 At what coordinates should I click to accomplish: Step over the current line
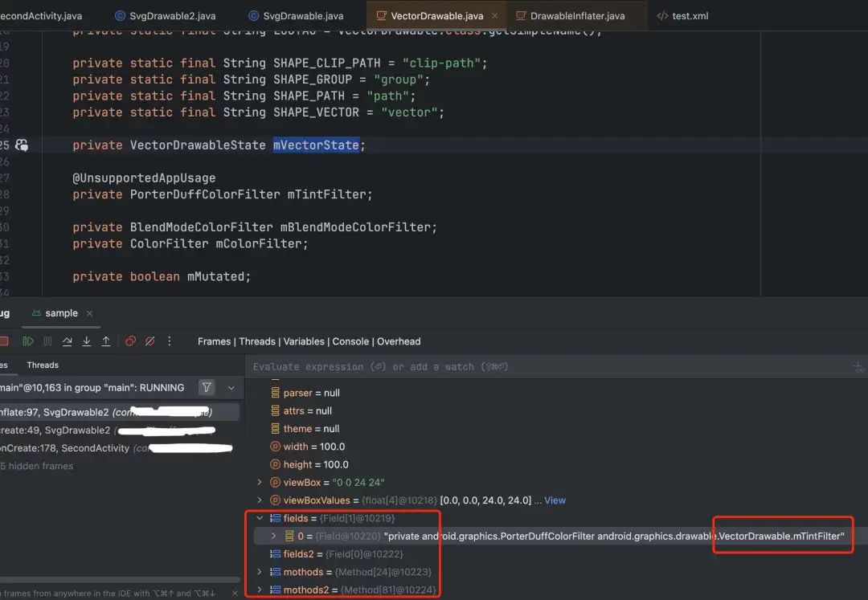[67, 341]
